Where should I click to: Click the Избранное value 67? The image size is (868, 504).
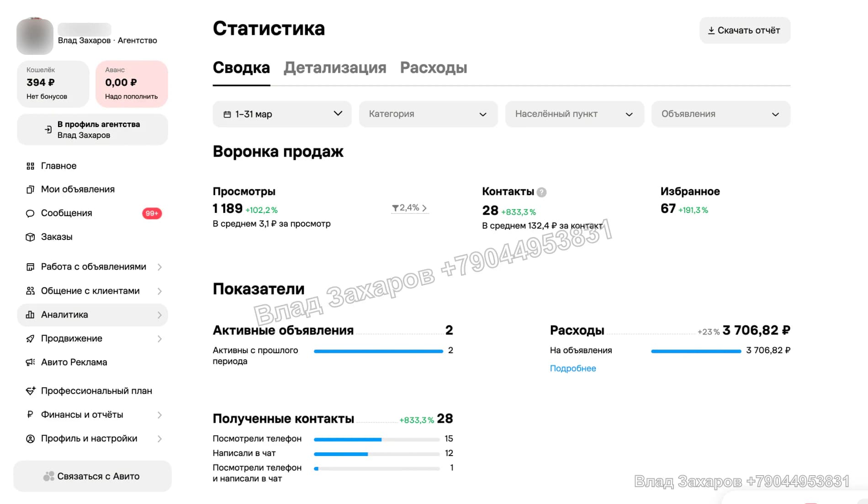(668, 209)
